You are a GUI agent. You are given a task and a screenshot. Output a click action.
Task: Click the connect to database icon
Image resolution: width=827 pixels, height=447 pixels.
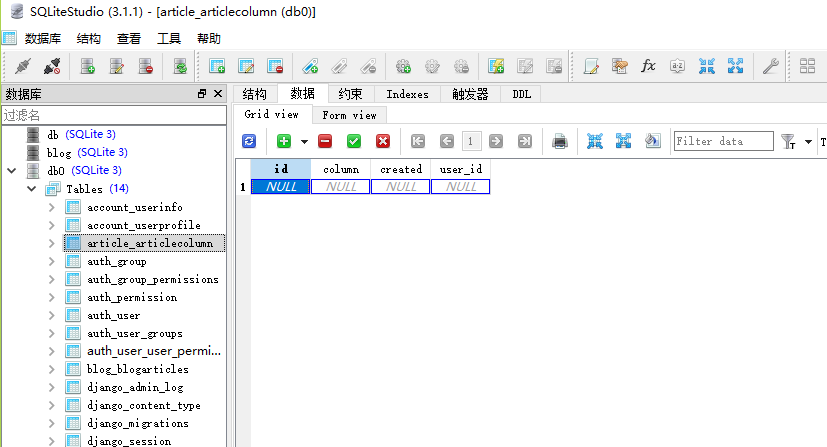(x=23, y=66)
